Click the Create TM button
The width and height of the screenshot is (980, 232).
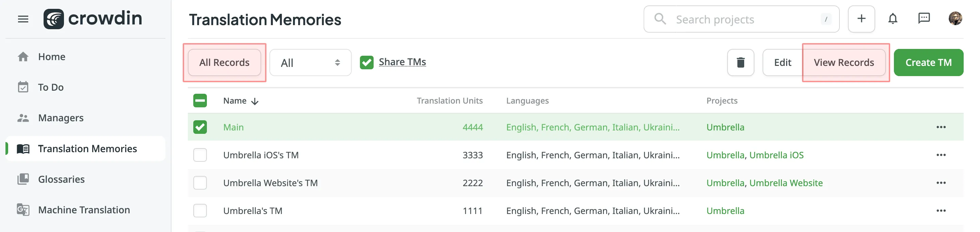tap(928, 62)
